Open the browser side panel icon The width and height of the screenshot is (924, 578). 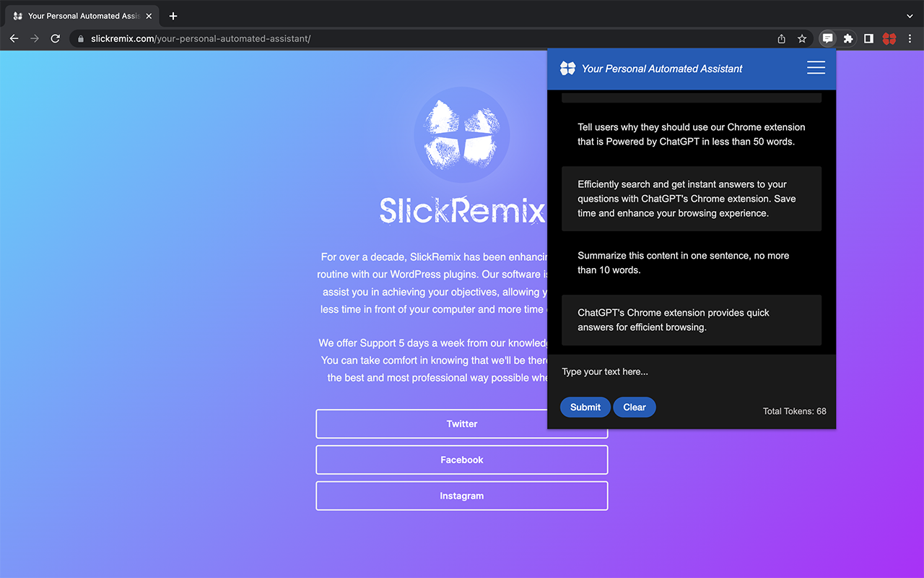pyautogui.click(x=868, y=39)
